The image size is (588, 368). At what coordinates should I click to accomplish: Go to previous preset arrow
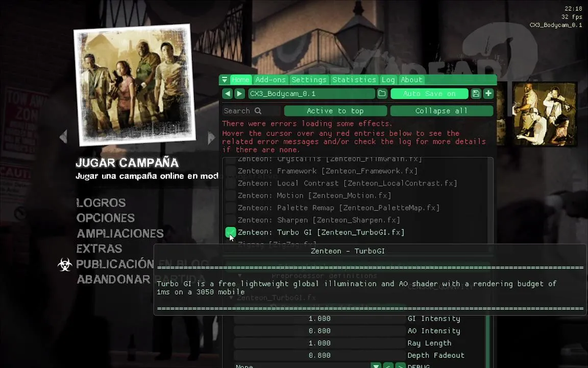point(227,94)
